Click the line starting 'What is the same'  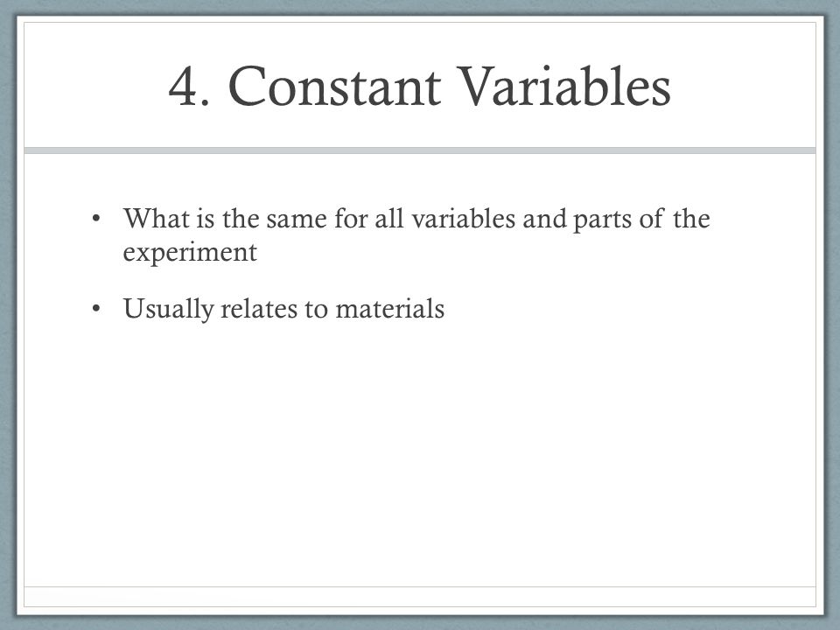click(416, 219)
